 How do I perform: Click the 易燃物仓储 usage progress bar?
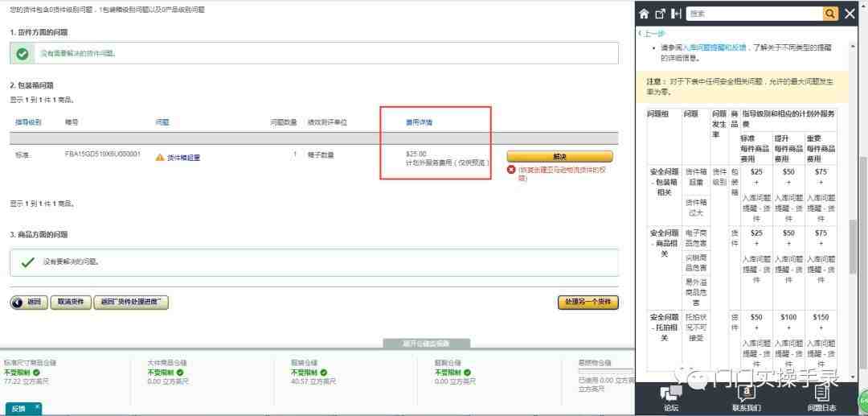606,373
